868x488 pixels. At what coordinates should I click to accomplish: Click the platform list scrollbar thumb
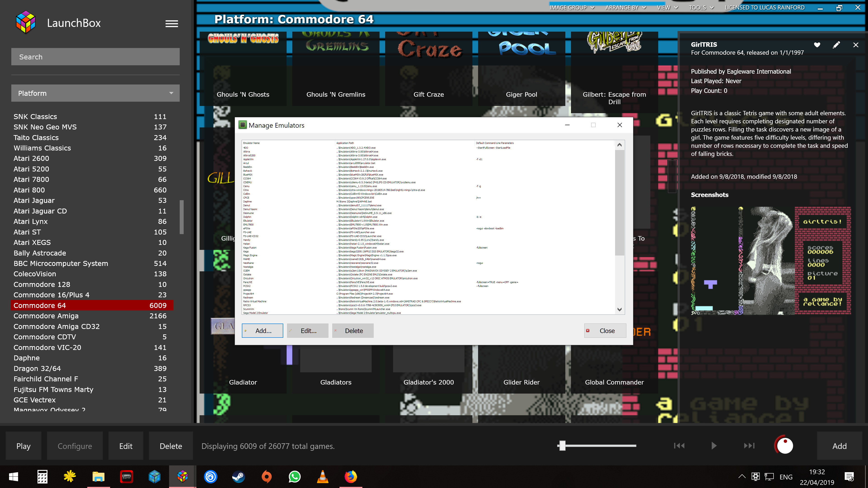(x=182, y=217)
